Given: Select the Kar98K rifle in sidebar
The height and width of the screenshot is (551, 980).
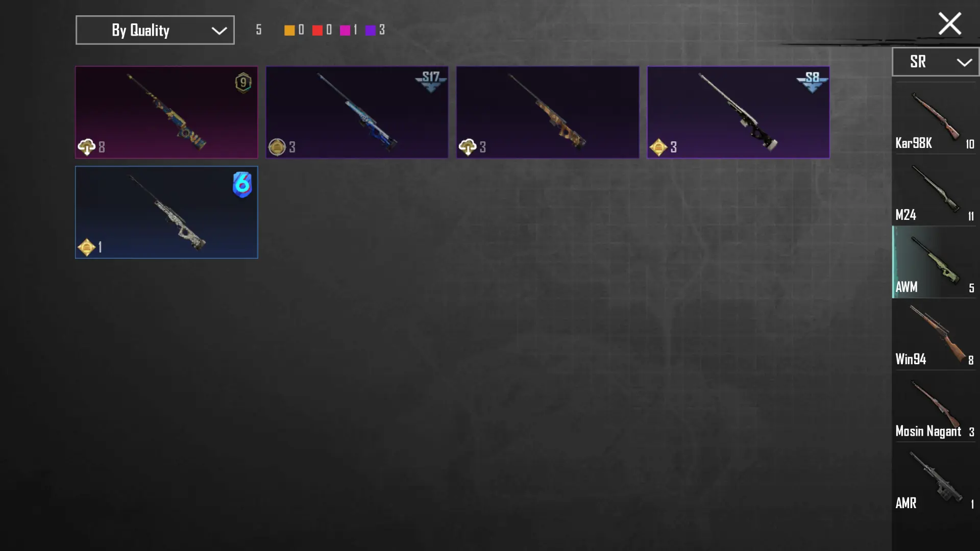Looking at the screenshot, I should click(x=935, y=118).
